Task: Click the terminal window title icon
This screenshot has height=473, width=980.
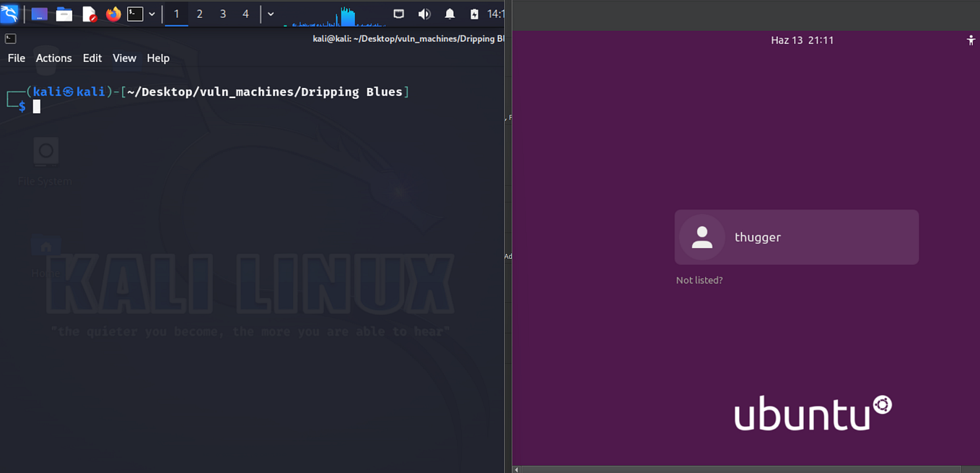Action: 10,38
